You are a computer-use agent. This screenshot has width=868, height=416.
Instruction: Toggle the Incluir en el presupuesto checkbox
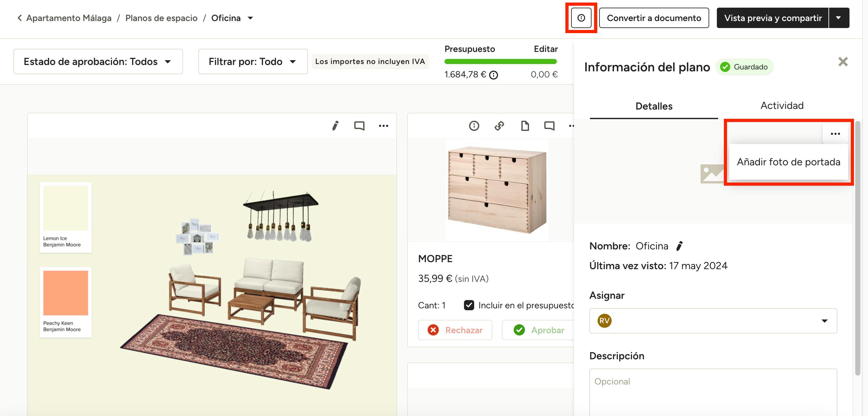pyautogui.click(x=469, y=305)
